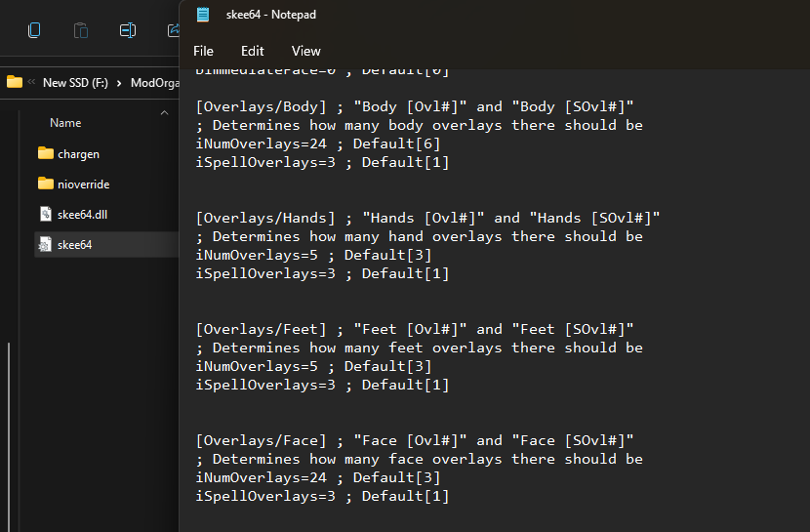This screenshot has height=532, width=810.
Task: Place cursor on iNumOverlays=24 ; Default[3] line
Action: [318, 477]
